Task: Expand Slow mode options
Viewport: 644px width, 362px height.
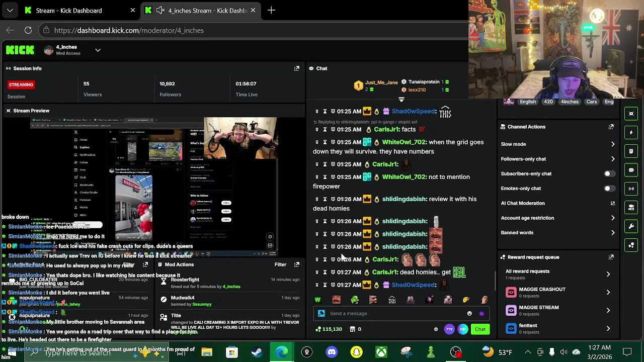Action: point(613,144)
